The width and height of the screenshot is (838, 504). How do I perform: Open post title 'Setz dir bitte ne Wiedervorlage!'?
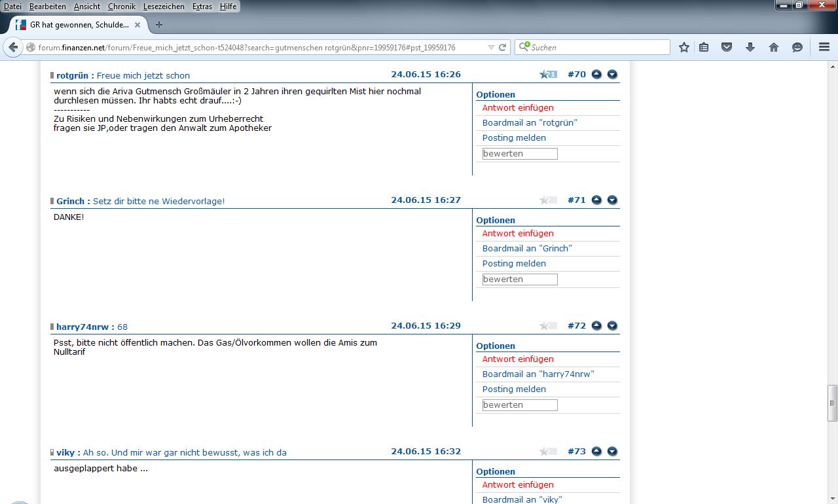click(158, 201)
